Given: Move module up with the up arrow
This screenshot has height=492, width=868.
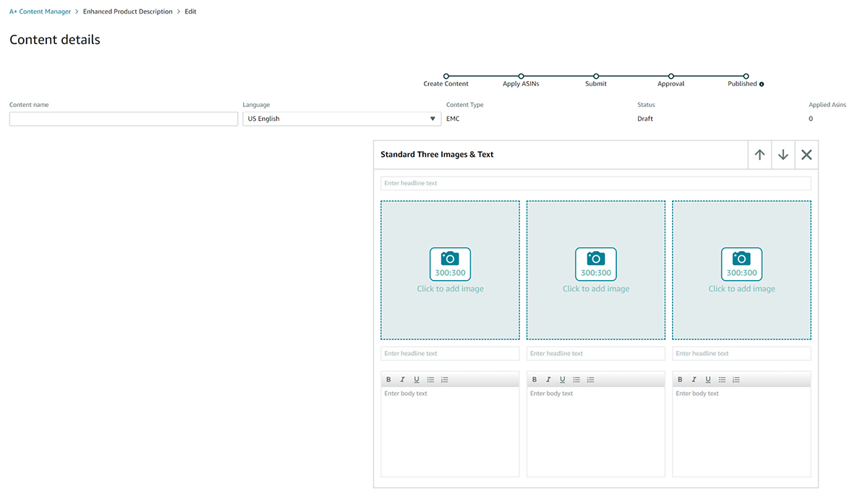Looking at the screenshot, I should click(x=759, y=155).
